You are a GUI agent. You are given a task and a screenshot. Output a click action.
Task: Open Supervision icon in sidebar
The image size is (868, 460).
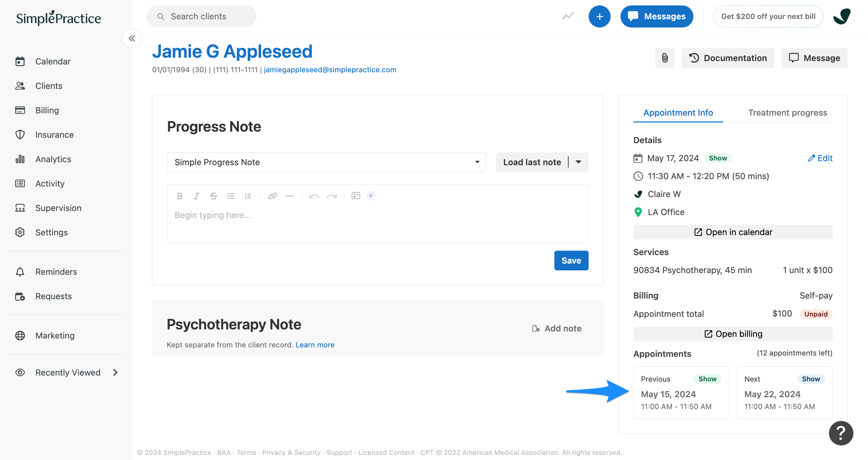[x=20, y=208]
